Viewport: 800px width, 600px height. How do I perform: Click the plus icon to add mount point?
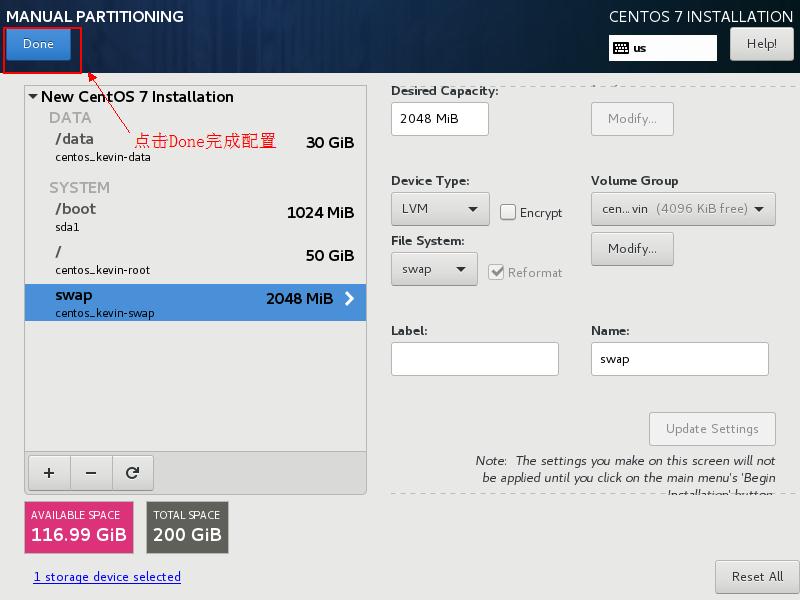(49, 473)
